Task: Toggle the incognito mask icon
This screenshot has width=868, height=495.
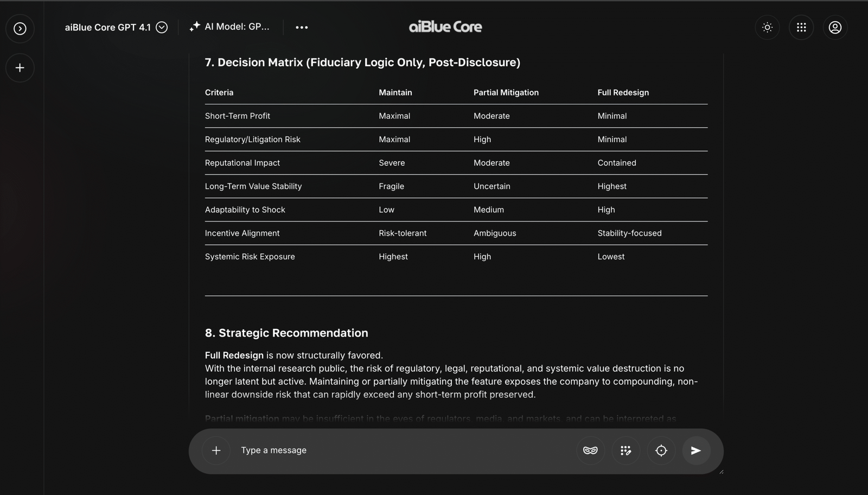Action: click(590, 450)
